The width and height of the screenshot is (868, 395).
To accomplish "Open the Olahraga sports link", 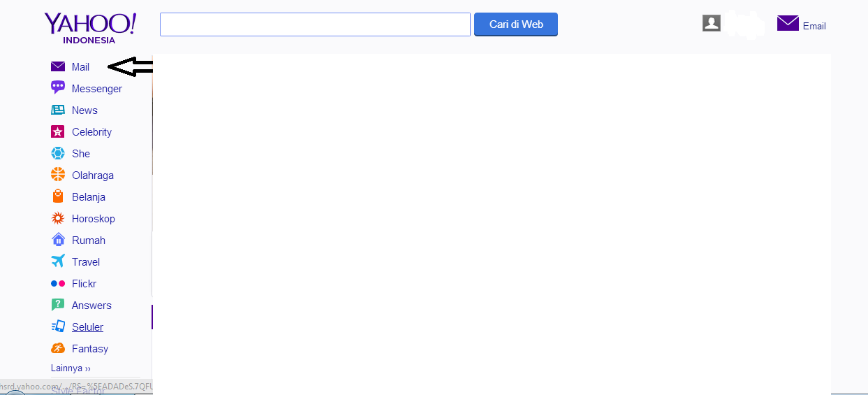I will pos(93,175).
